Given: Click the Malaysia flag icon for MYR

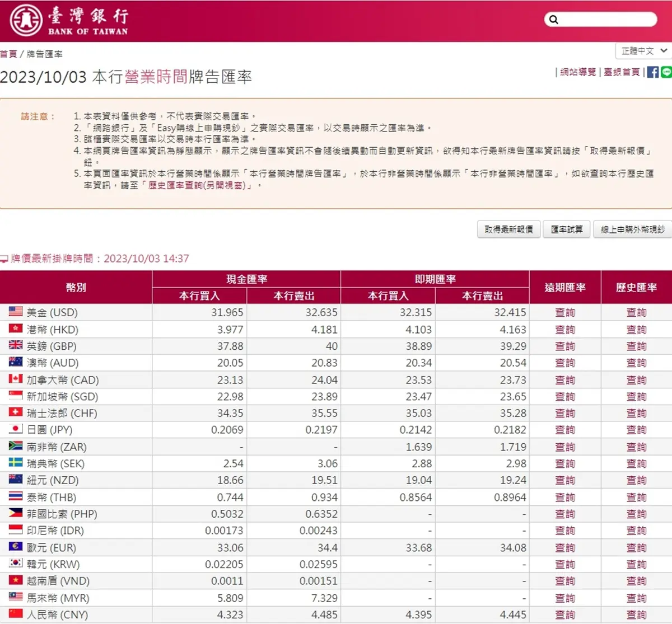Looking at the screenshot, I should pyautogui.click(x=16, y=597).
